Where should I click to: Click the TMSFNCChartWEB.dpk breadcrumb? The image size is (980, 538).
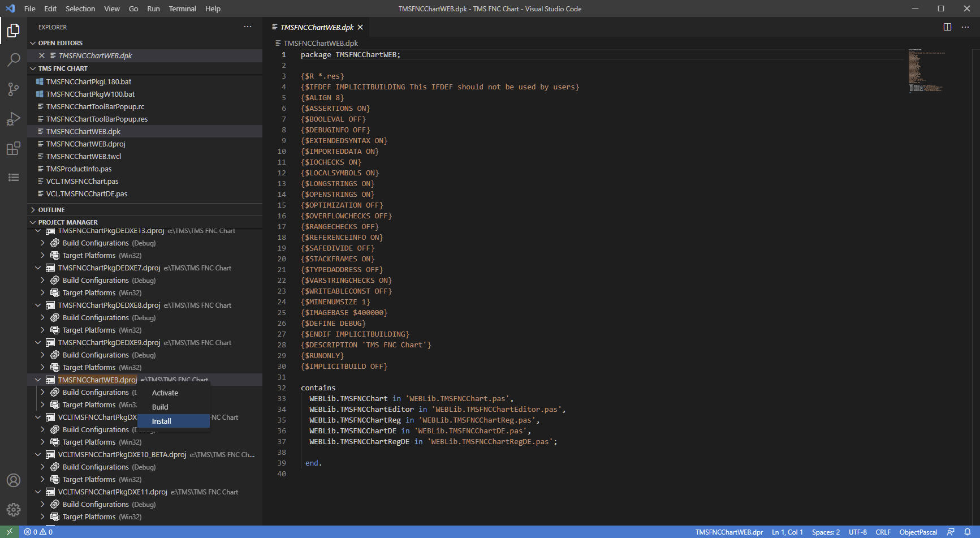(x=321, y=43)
